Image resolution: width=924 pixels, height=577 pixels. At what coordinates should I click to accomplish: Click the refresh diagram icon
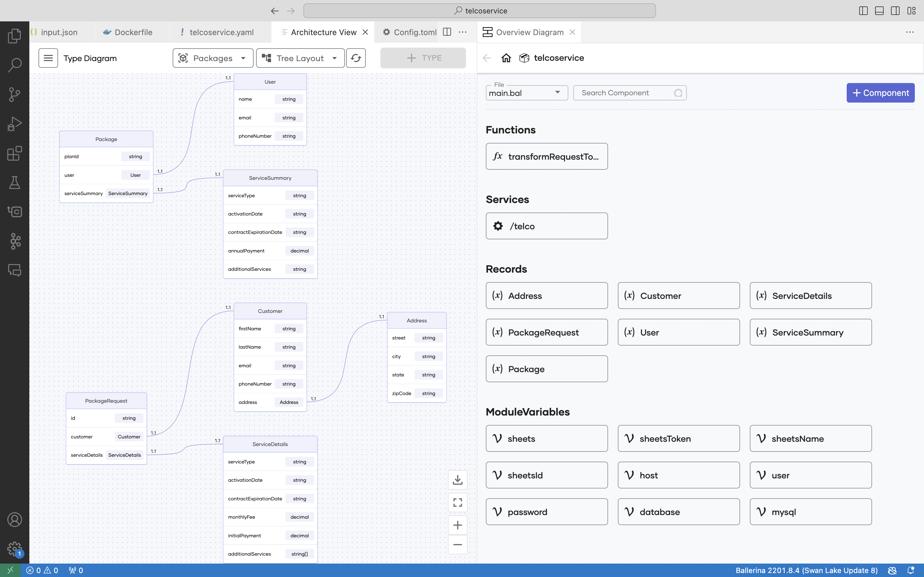coord(355,58)
